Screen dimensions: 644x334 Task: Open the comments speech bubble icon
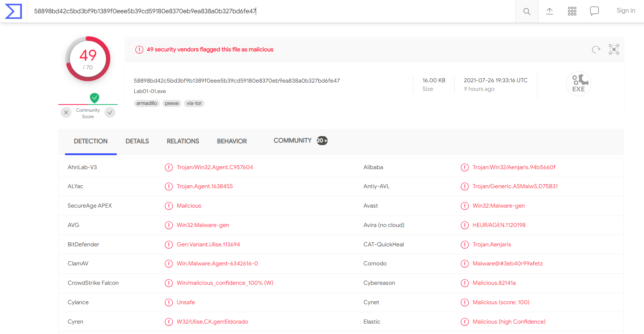(x=594, y=11)
